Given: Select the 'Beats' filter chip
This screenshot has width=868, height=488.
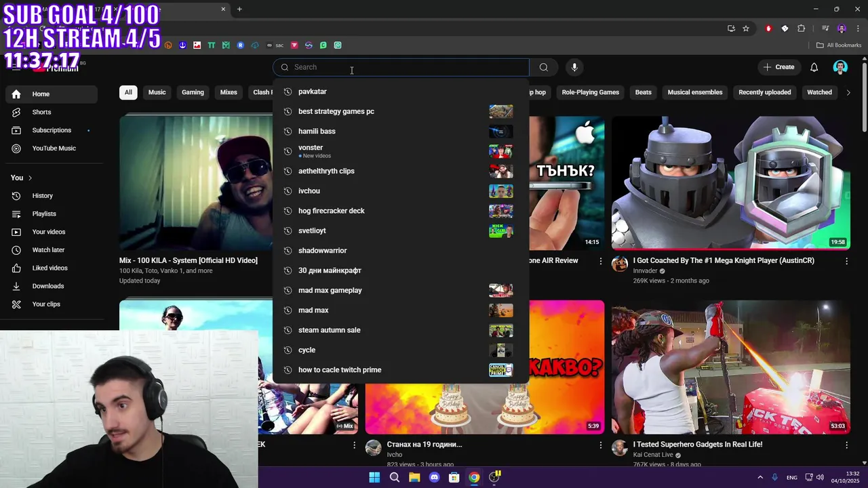Looking at the screenshot, I should 643,92.
